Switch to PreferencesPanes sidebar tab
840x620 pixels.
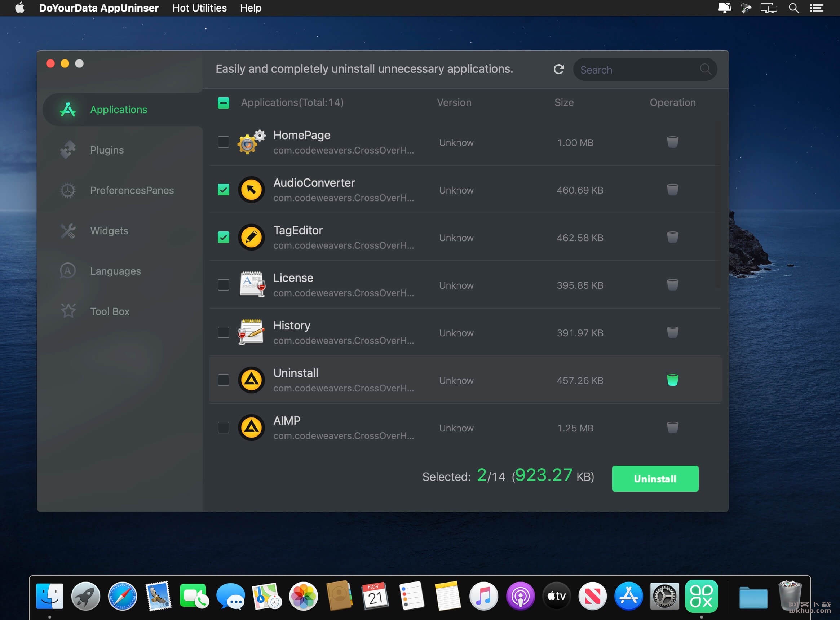coord(123,190)
